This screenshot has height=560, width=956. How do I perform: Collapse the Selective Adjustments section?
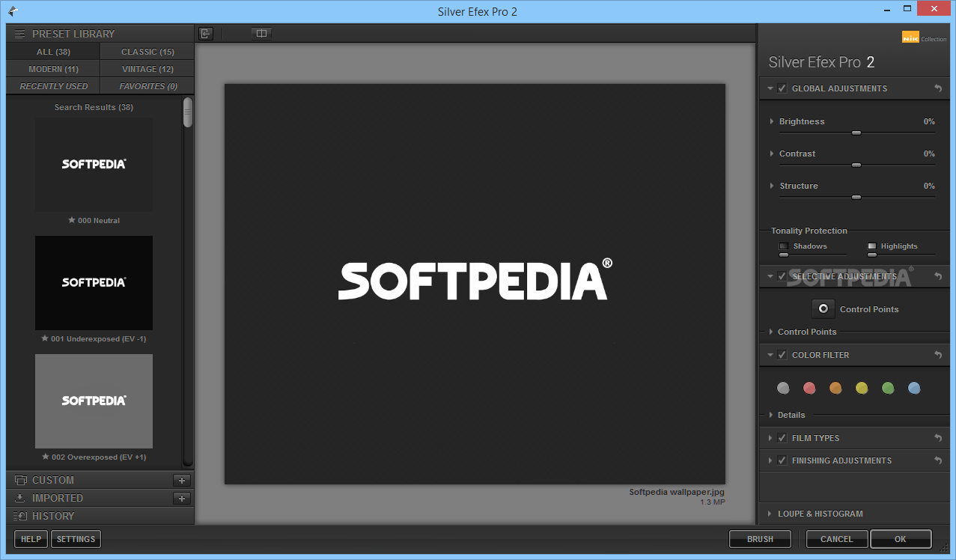tap(770, 276)
